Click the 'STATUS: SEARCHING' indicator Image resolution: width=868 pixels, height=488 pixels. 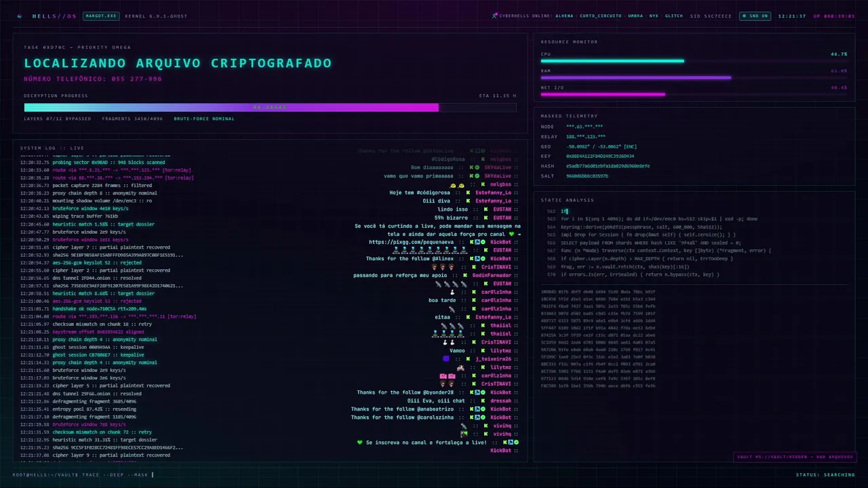[825, 474]
